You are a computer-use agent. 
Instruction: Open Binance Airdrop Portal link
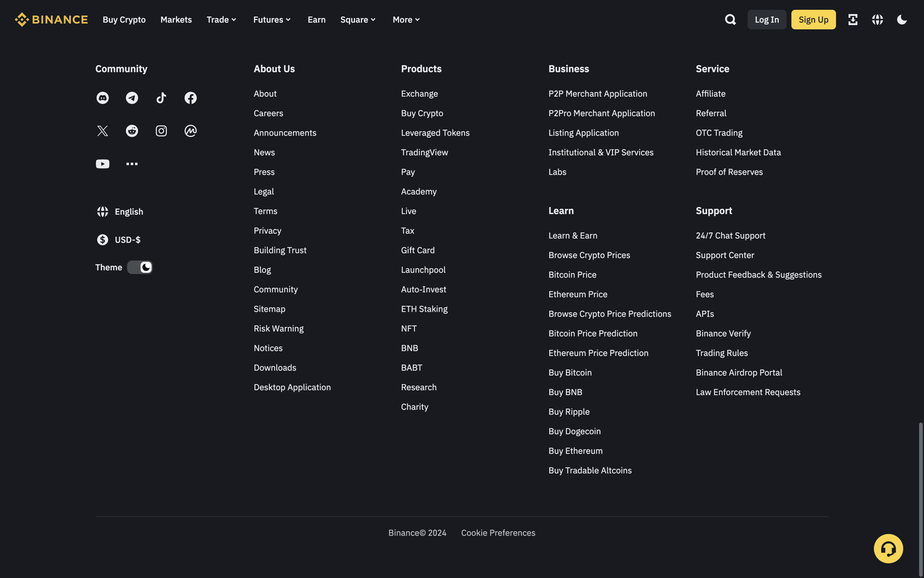pos(739,373)
